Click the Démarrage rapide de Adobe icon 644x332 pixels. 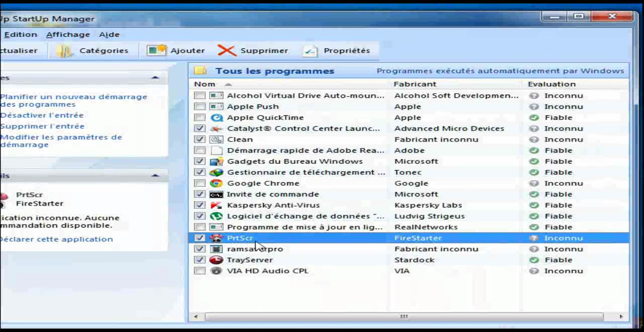click(216, 150)
